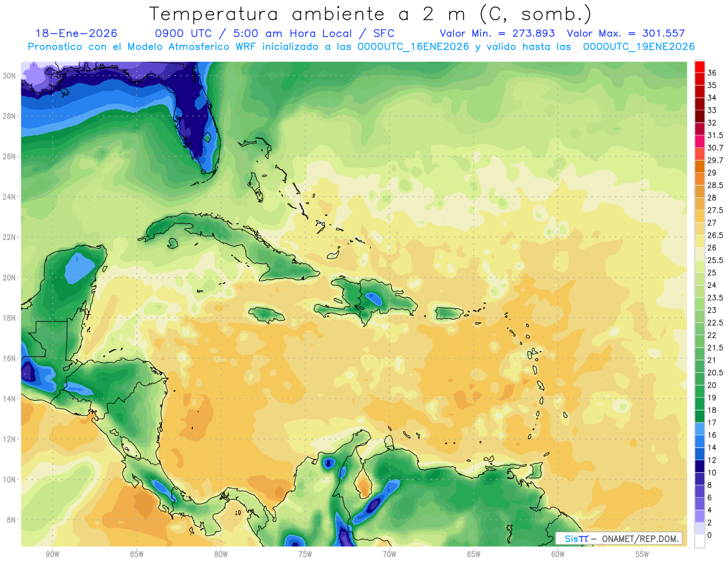Click the 10N latitude label
Image resolution: width=728 pixels, height=562 pixels.
click(9, 480)
